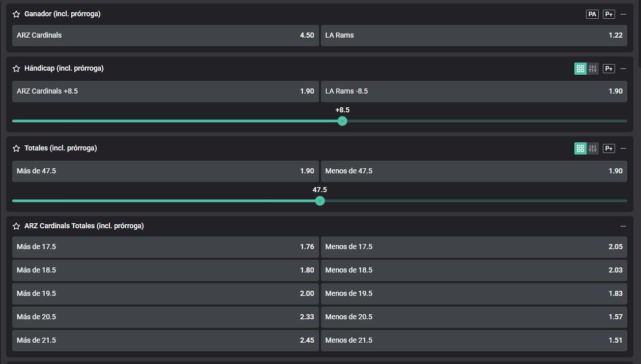Switch Hándicap to grid view
This screenshot has height=364, width=641.
tap(580, 69)
